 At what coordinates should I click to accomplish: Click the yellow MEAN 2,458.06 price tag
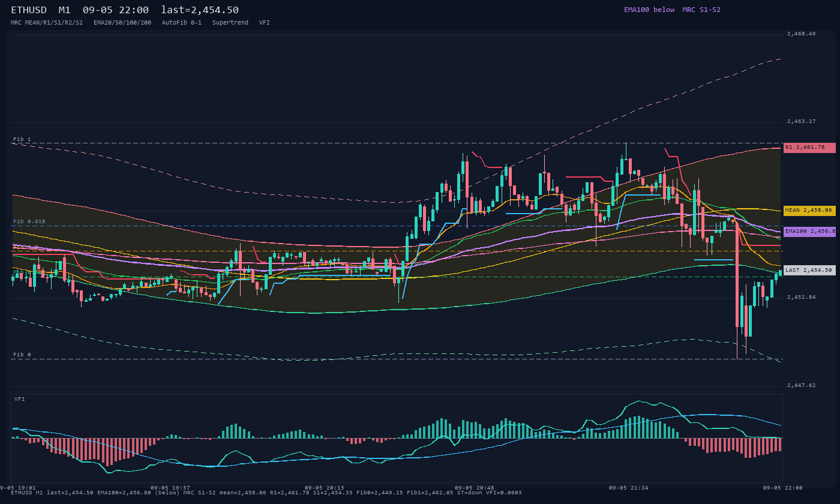(x=809, y=211)
